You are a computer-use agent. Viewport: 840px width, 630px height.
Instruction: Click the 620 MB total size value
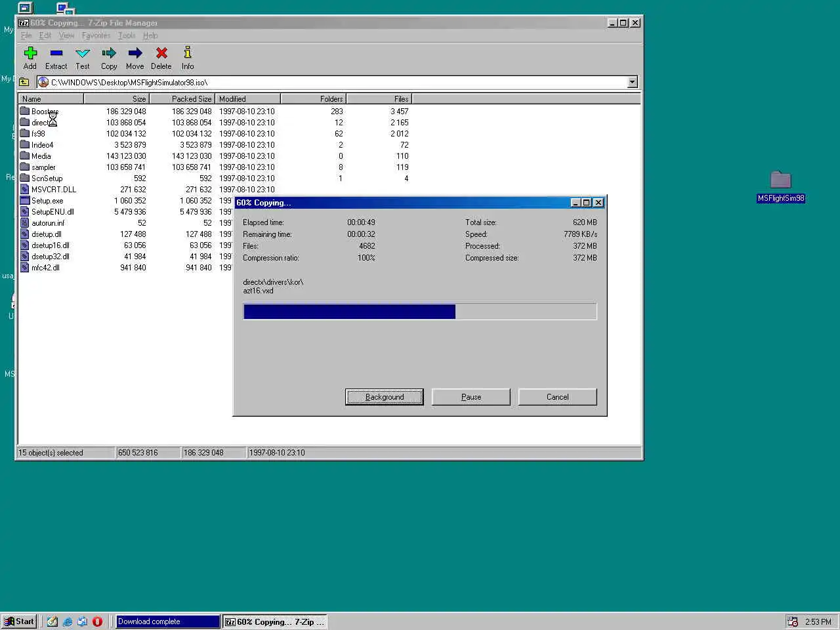585,222
